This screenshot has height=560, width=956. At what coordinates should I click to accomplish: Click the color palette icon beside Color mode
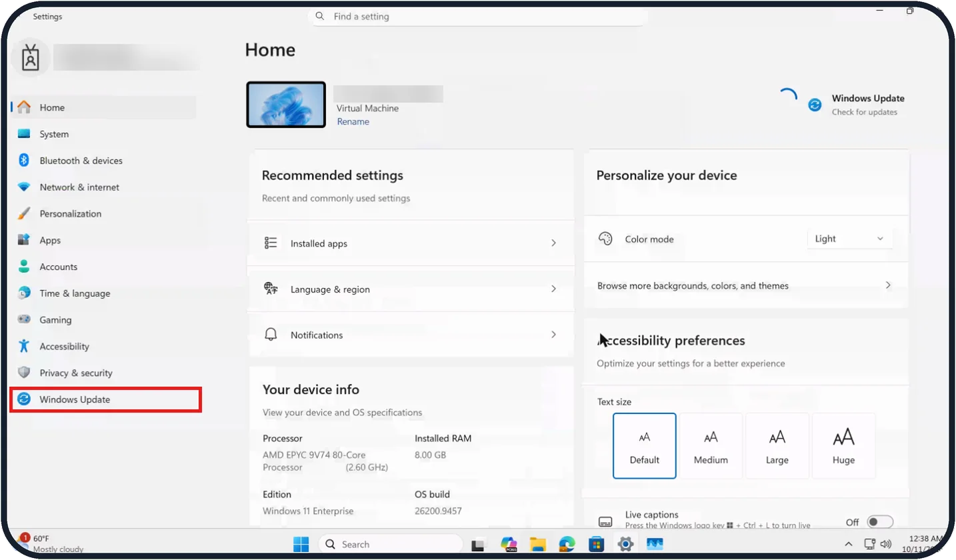tap(605, 239)
